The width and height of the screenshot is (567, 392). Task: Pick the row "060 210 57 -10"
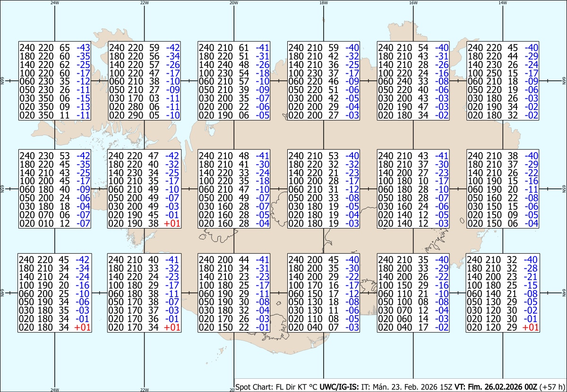click(x=234, y=81)
